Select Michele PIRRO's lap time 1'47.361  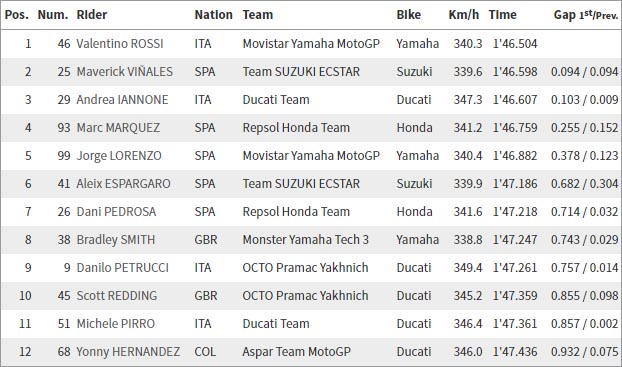[x=515, y=324]
